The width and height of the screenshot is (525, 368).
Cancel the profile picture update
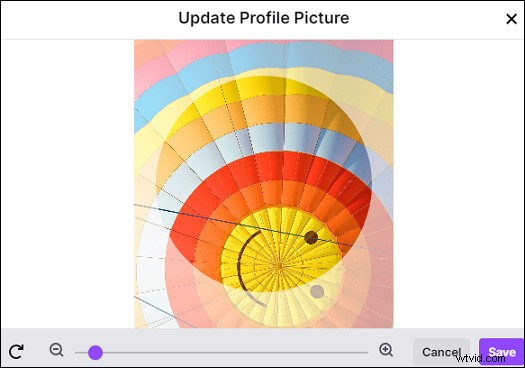point(441,352)
